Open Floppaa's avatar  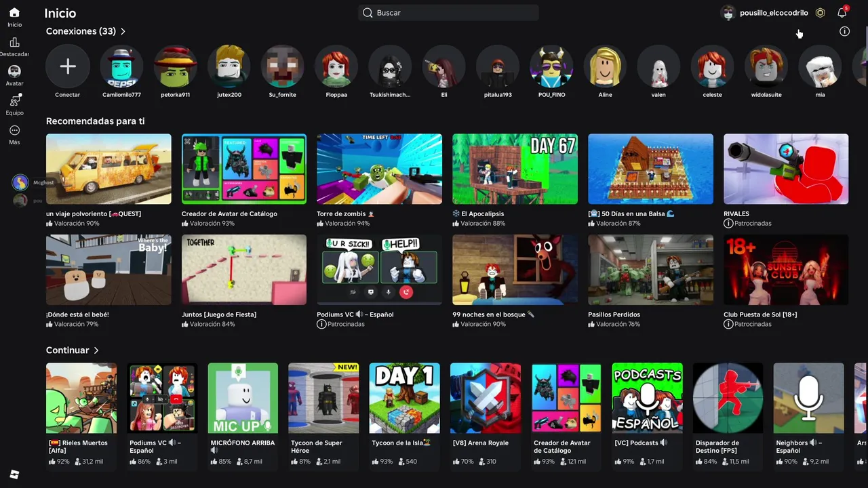(x=336, y=66)
